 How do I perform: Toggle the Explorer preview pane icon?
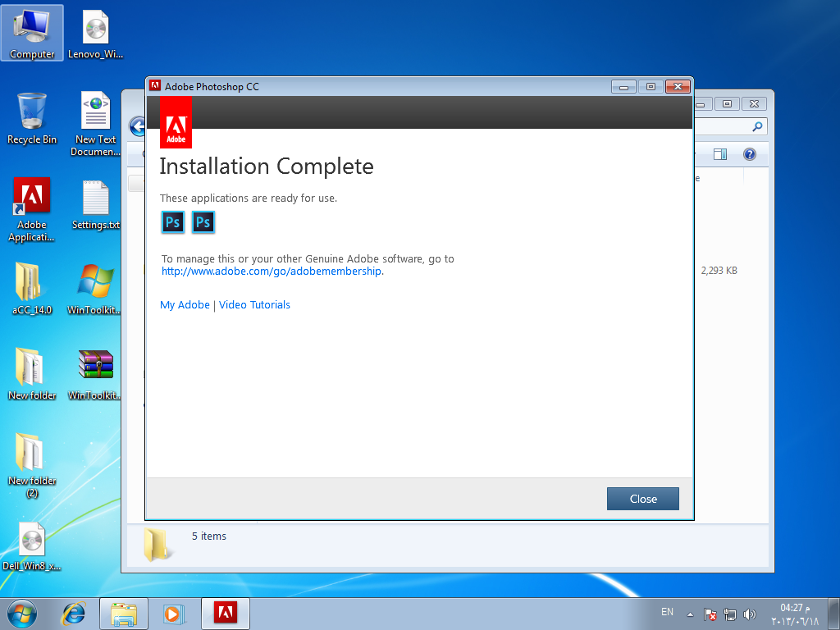coord(720,155)
